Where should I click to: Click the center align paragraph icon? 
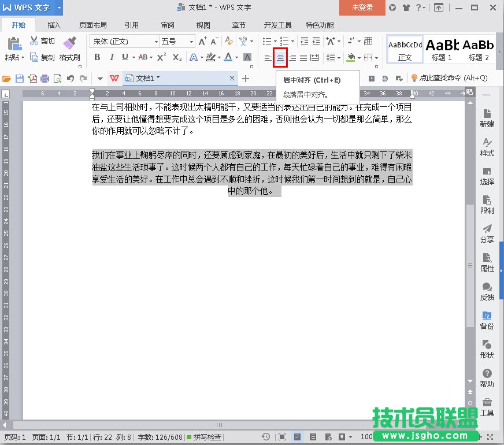[x=280, y=57]
